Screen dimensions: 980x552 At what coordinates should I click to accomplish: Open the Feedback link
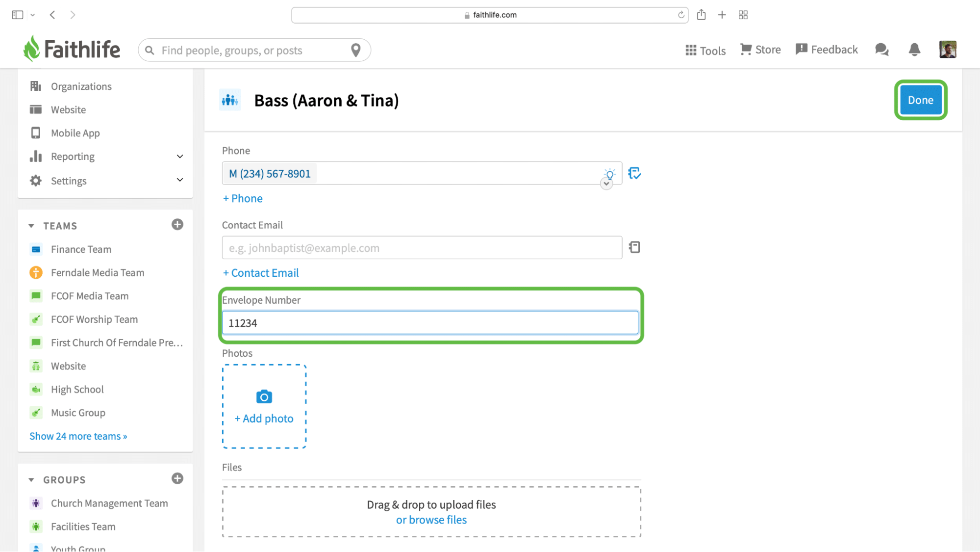[x=827, y=50]
